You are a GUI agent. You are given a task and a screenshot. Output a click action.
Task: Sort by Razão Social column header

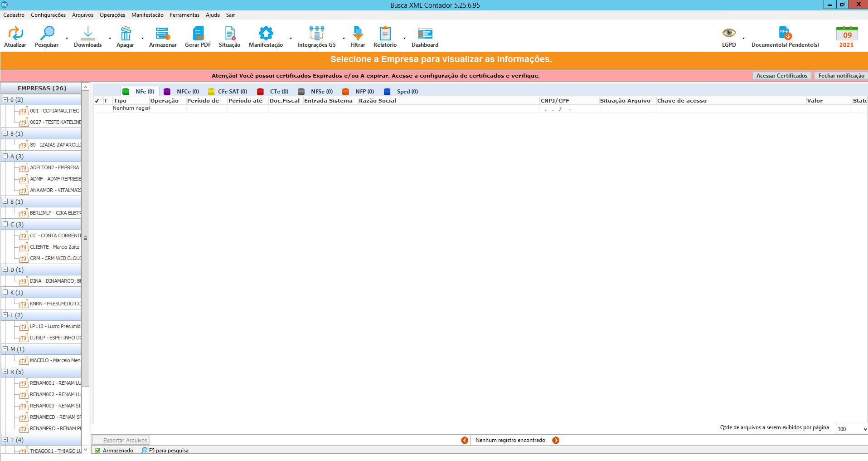click(x=449, y=101)
